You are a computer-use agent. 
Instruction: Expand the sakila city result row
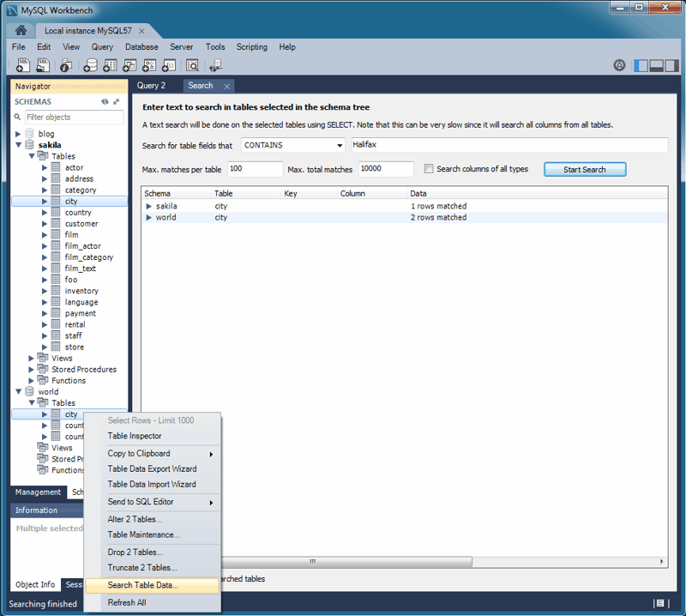point(149,207)
